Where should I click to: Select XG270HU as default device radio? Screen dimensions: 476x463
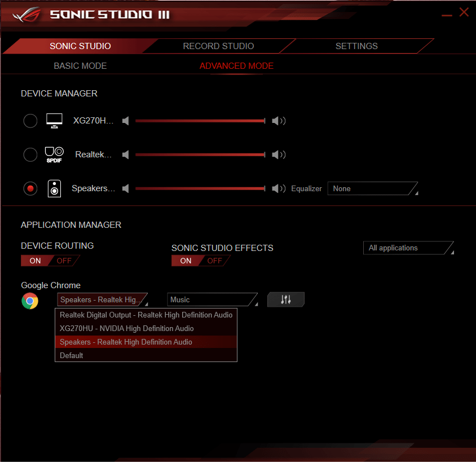(30, 121)
